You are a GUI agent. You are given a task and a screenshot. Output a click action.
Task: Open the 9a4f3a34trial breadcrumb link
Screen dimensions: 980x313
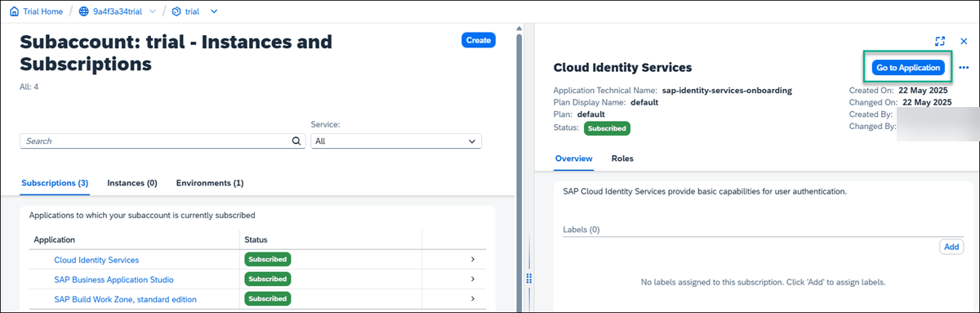(118, 11)
